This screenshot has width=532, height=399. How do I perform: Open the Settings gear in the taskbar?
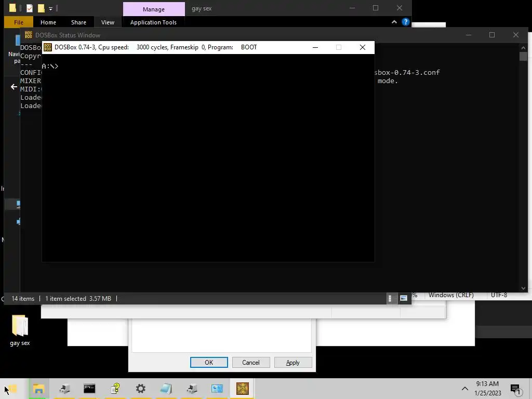[x=140, y=389]
